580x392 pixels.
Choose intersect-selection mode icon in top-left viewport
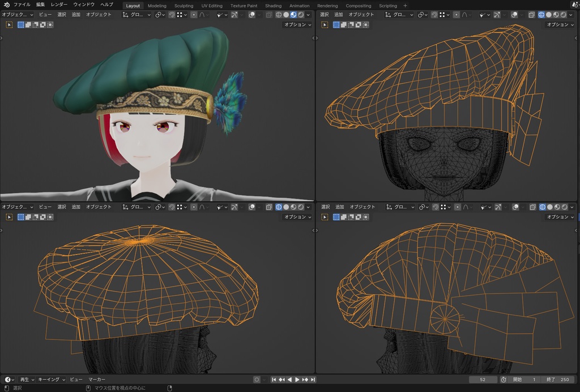(50, 25)
